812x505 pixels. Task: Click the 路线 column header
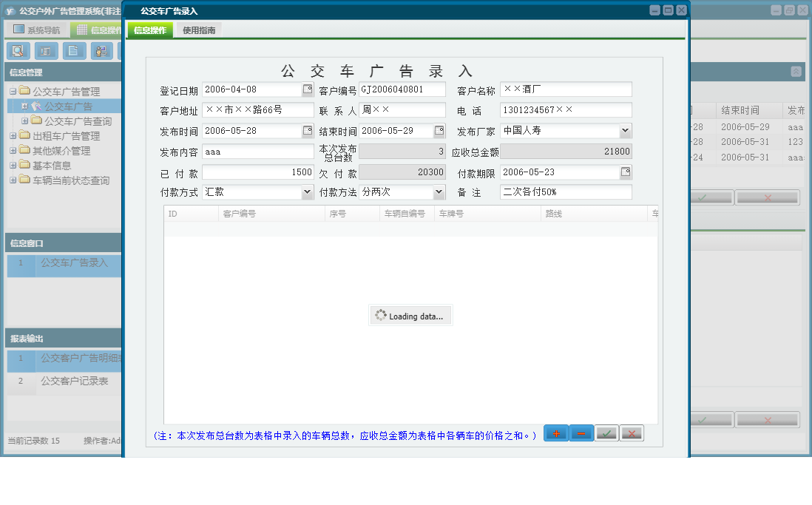click(x=594, y=214)
